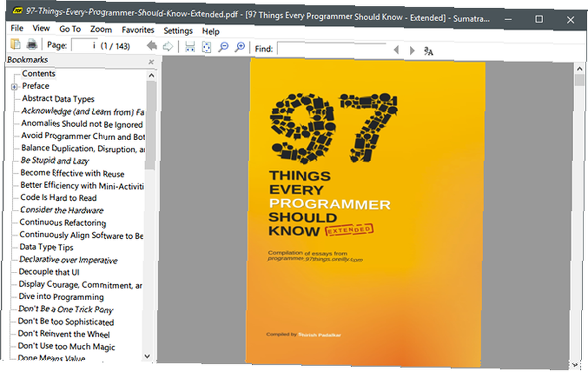Select Declarative over Imperative bookmark

(x=68, y=260)
